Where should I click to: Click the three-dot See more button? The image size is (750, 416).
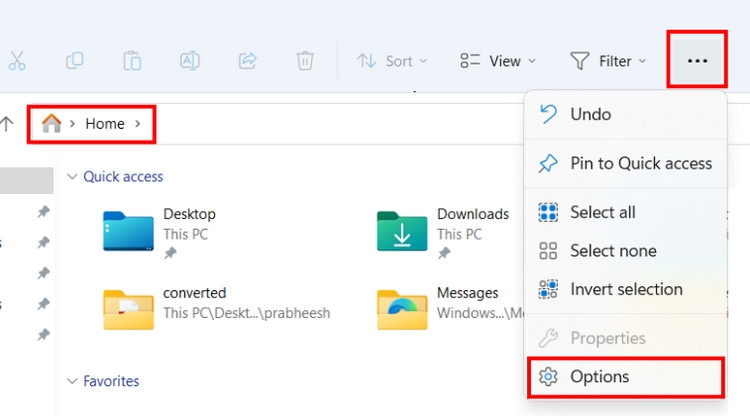(x=697, y=61)
